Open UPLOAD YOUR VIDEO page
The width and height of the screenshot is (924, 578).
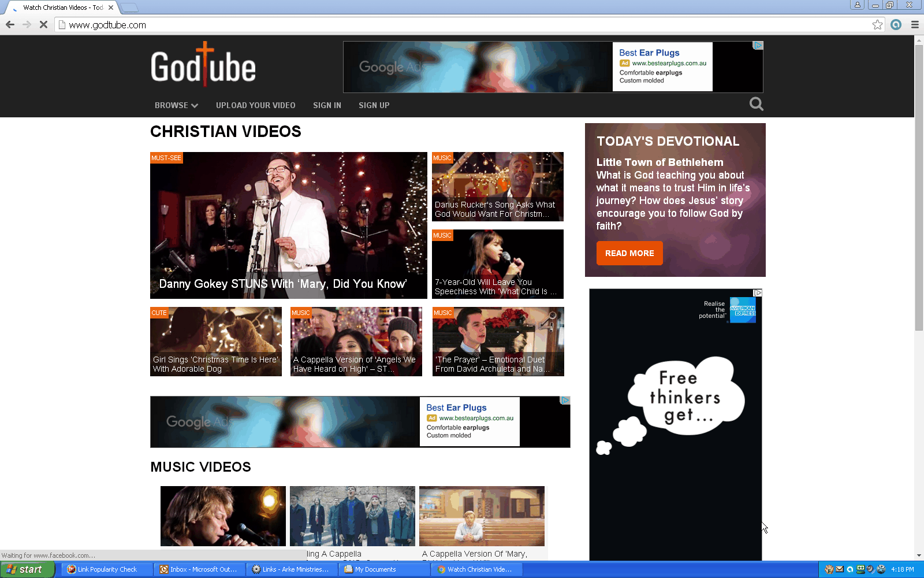click(x=256, y=105)
